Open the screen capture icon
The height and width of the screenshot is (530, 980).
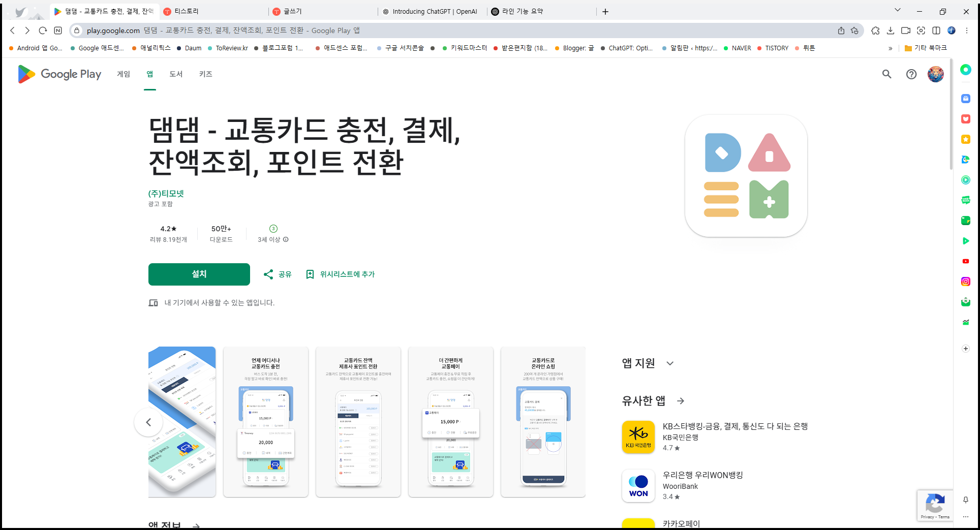921,30
